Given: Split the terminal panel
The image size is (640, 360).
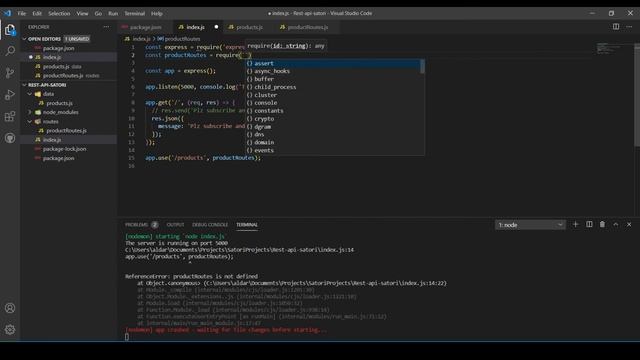Looking at the screenshot, I should [x=589, y=224].
